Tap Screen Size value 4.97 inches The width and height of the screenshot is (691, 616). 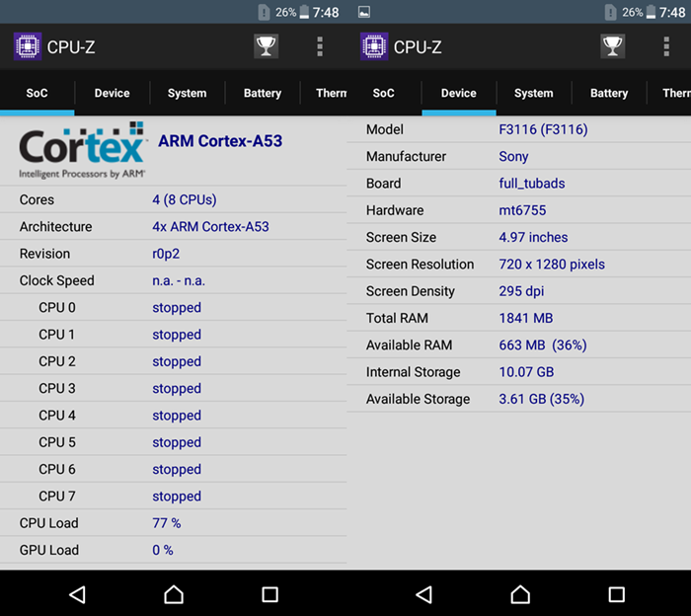point(533,237)
